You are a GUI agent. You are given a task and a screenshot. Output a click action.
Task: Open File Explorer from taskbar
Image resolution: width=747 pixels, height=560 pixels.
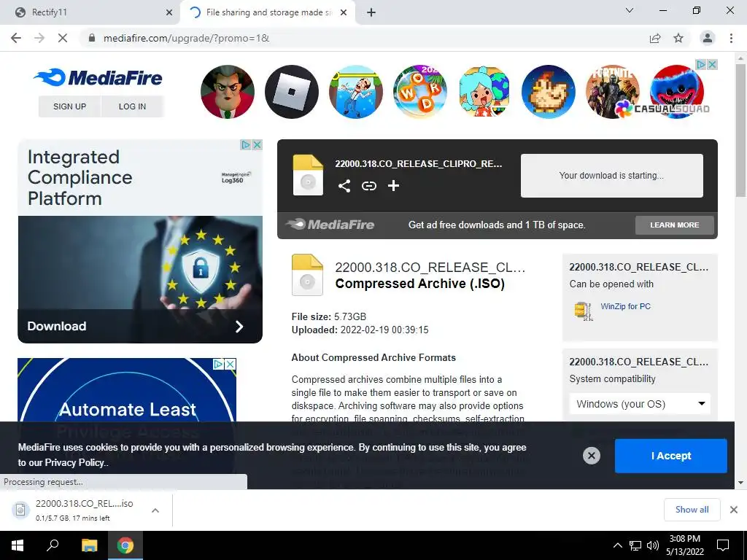pyautogui.click(x=89, y=545)
